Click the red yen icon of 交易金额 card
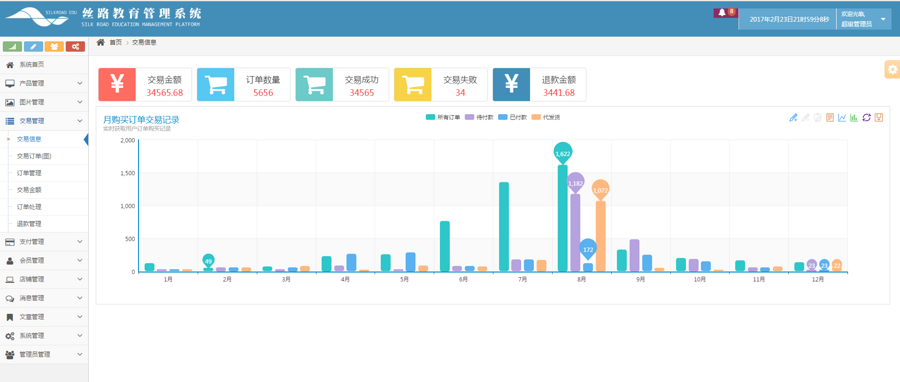900x382 pixels. pyautogui.click(x=117, y=84)
